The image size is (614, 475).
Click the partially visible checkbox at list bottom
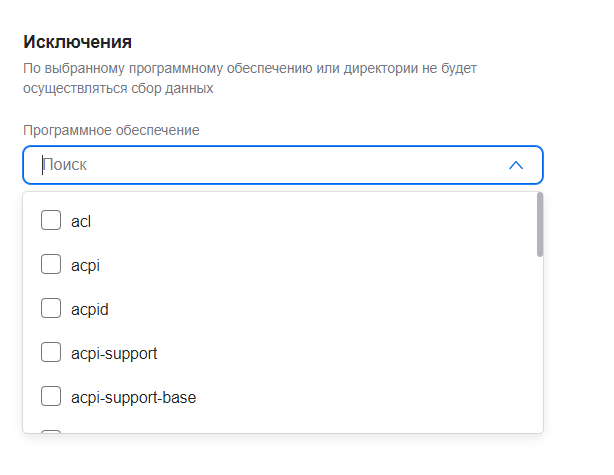(51, 431)
